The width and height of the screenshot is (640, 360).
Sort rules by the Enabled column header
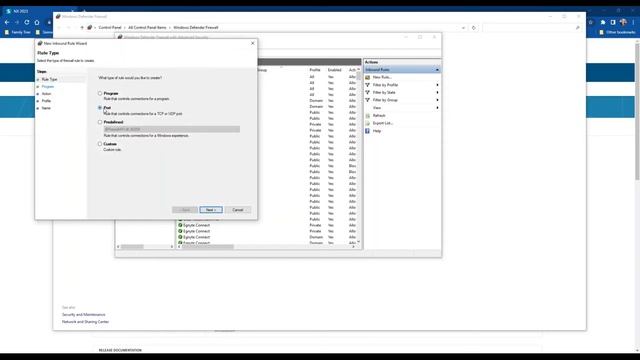pyautogui.click(x=334, y=70)
